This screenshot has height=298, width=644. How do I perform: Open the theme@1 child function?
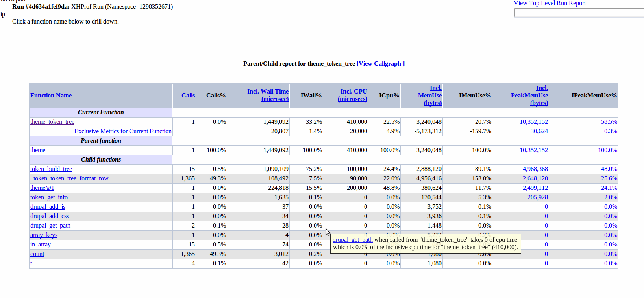(42, 188)
